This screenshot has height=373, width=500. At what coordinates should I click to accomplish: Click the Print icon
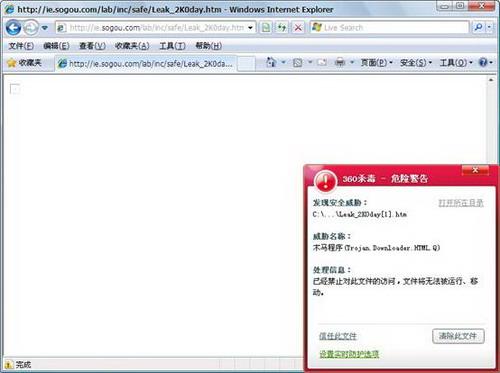pos(340,62)
